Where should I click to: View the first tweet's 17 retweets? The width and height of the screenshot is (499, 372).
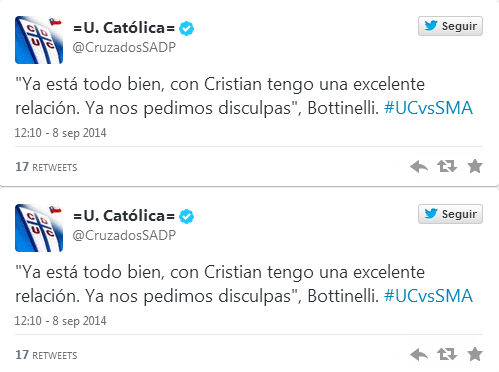46,167
